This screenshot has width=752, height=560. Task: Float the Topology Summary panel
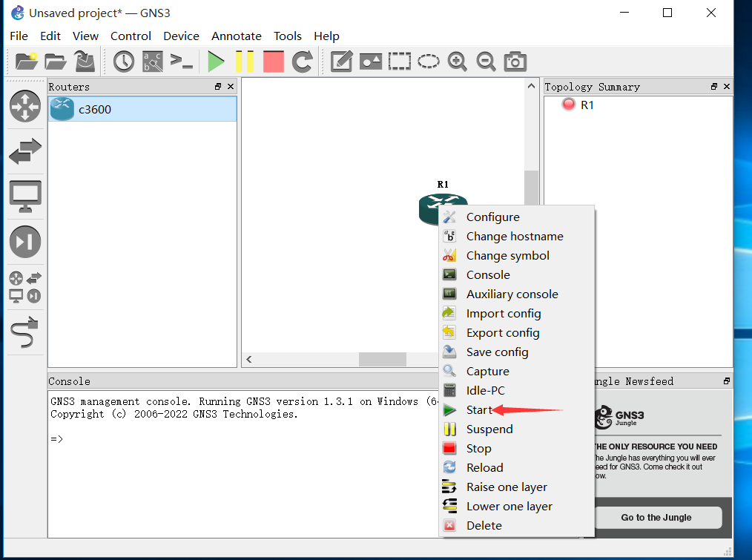[714, 86]
